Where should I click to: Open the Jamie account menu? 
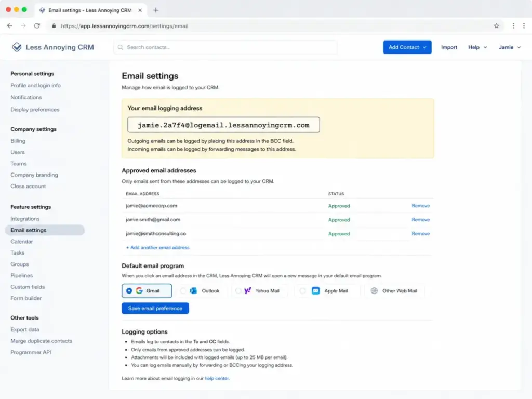[x=510, y=47]
